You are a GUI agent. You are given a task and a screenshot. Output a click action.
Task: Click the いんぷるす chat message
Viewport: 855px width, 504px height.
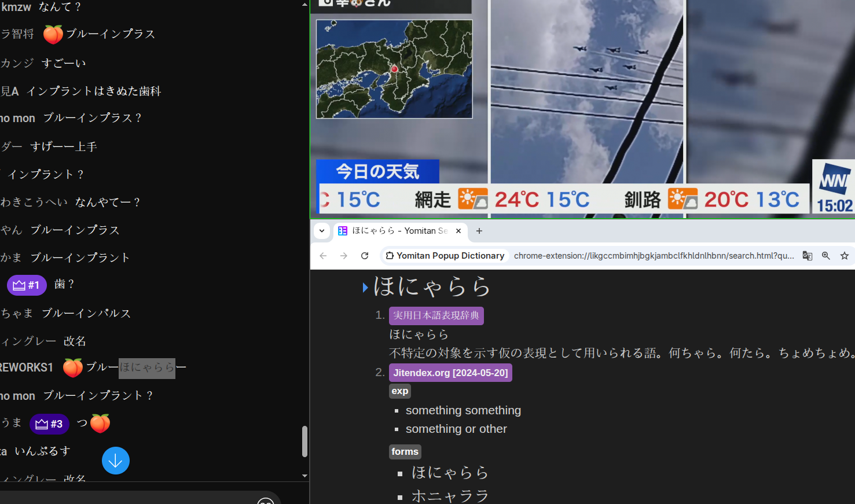[42, 451]
